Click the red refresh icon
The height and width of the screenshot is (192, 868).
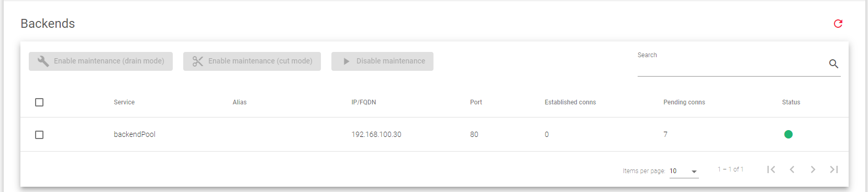pyautogui.click(x=838, y=24)
